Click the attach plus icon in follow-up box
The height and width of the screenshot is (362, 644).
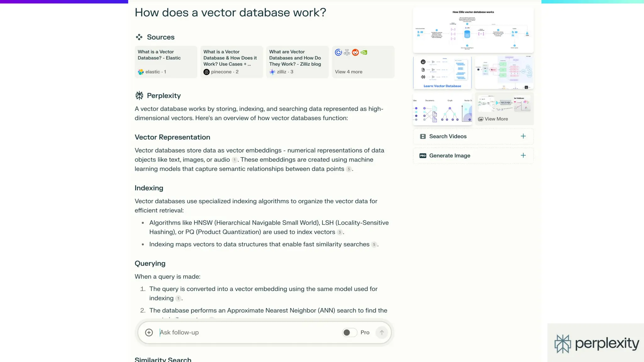pyautogui.click(x=149, y=332)
